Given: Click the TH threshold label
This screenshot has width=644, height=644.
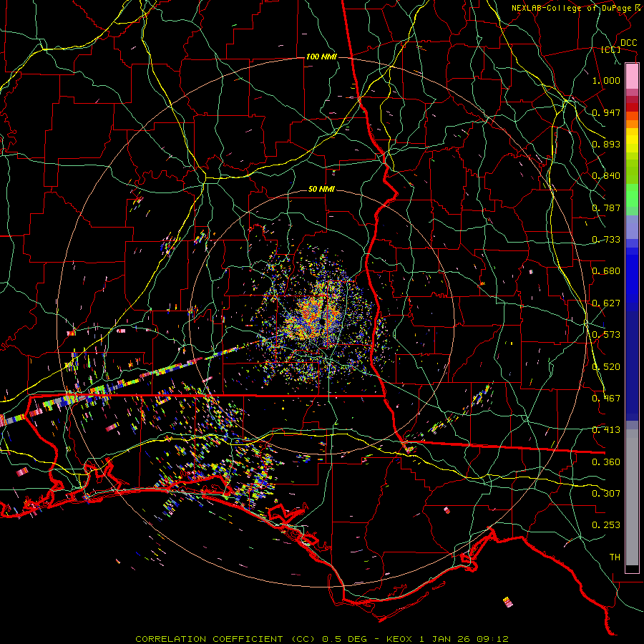Looking at the screenshot, I should (x=615, y=557).
